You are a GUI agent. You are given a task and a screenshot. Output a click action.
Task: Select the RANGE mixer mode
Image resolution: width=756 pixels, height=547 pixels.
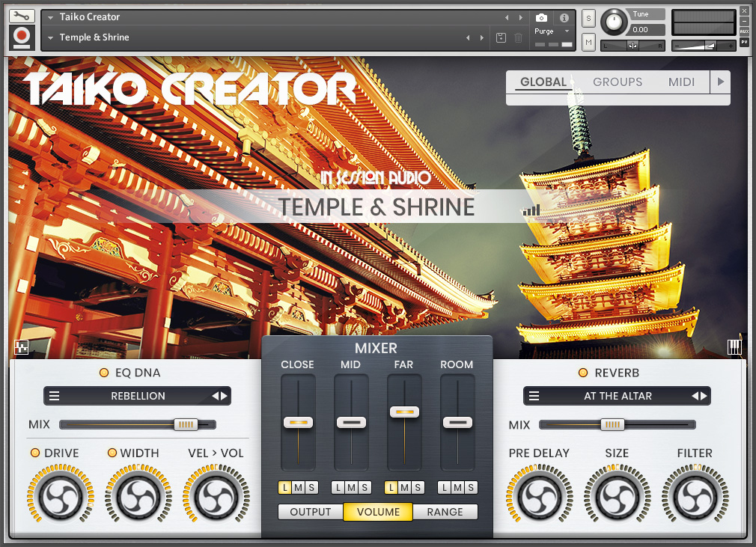coord(445,512)
